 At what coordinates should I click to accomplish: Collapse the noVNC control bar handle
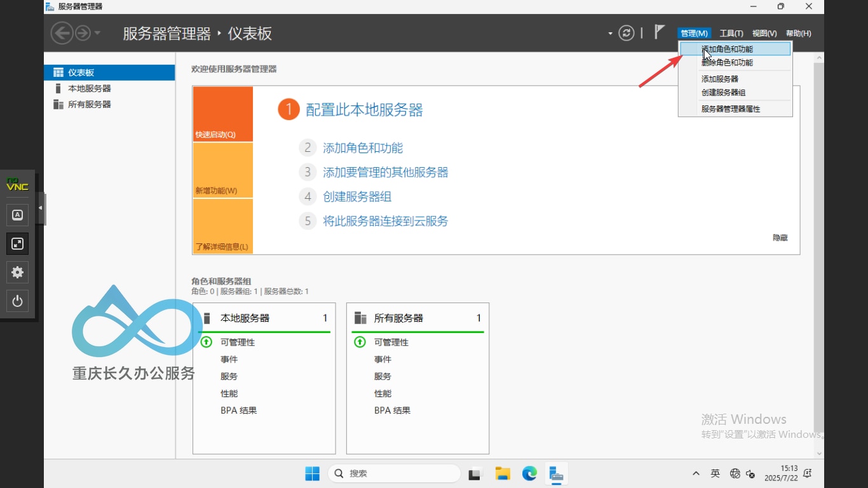tap(41, 208)
